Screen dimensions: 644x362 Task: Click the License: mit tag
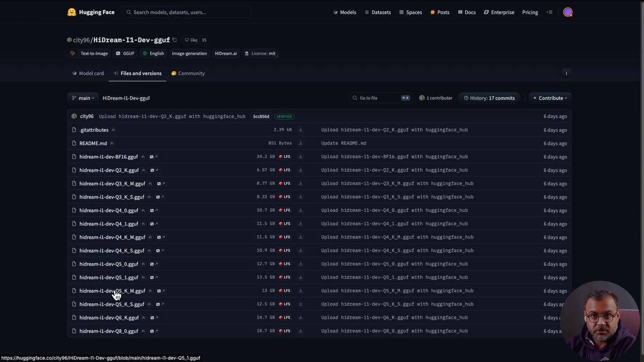coord(260,54)
